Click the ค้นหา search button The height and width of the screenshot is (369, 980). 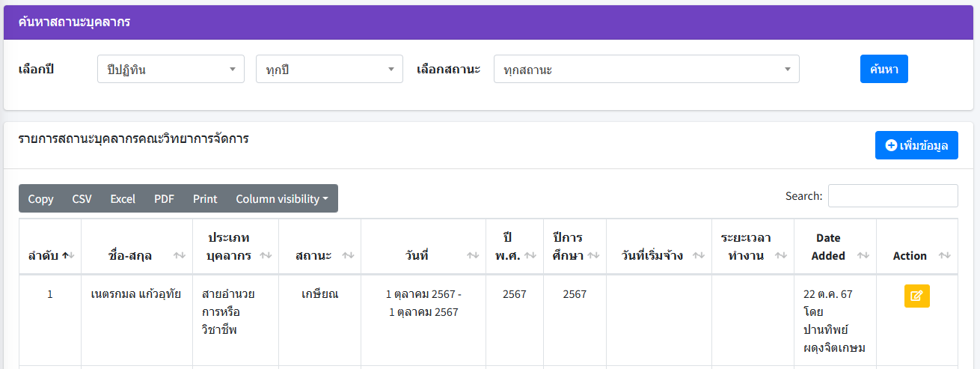(883, 69)
